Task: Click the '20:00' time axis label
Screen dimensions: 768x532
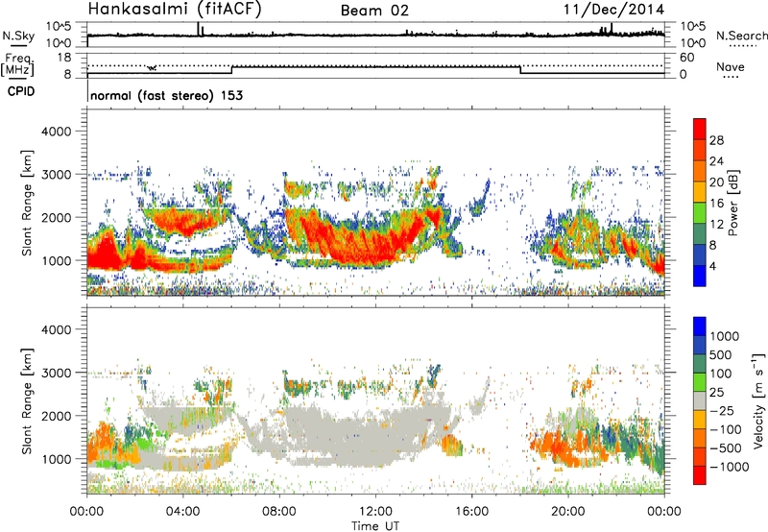Action: 567,512
